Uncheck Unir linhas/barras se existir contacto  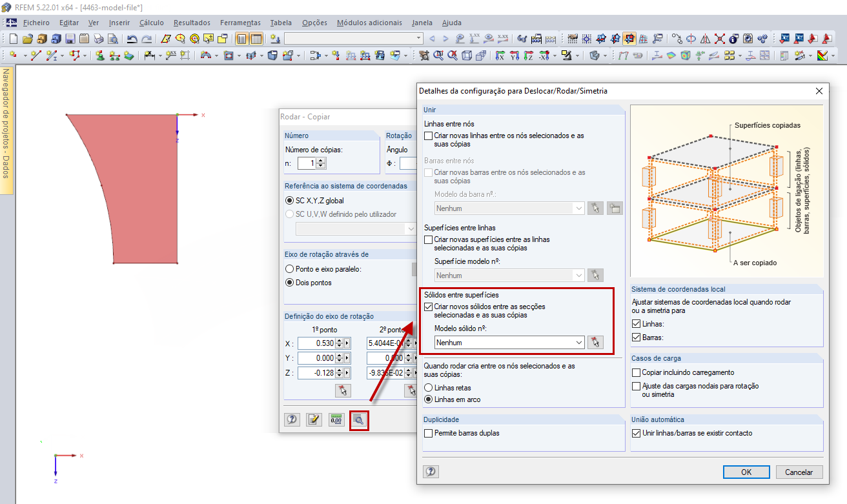(637, 433)
